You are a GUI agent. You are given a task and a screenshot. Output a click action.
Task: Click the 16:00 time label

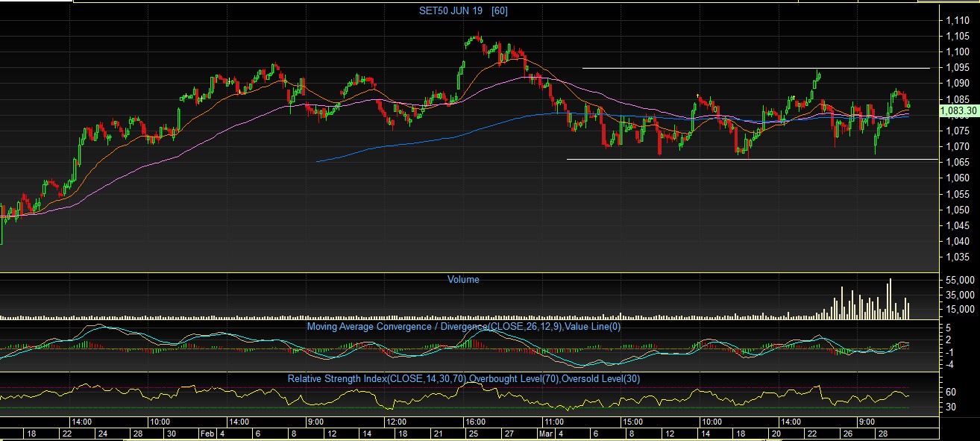[x=476, y=422]
